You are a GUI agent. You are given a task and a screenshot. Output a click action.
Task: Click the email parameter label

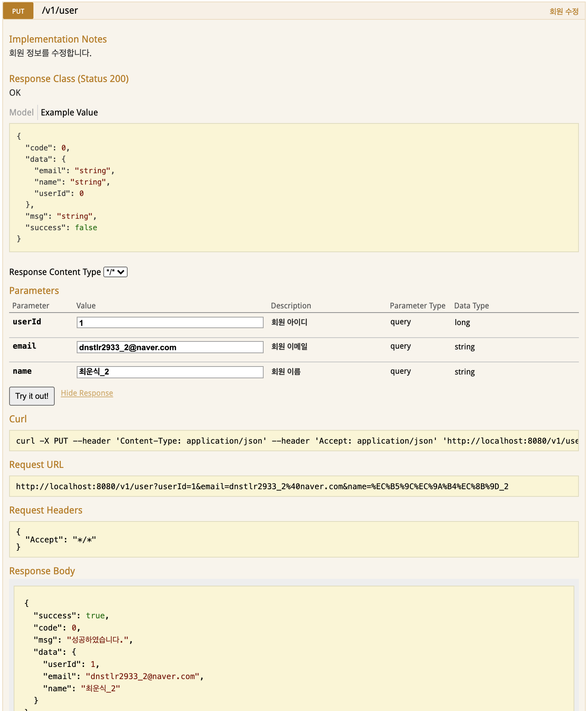(x=24, y=346)
